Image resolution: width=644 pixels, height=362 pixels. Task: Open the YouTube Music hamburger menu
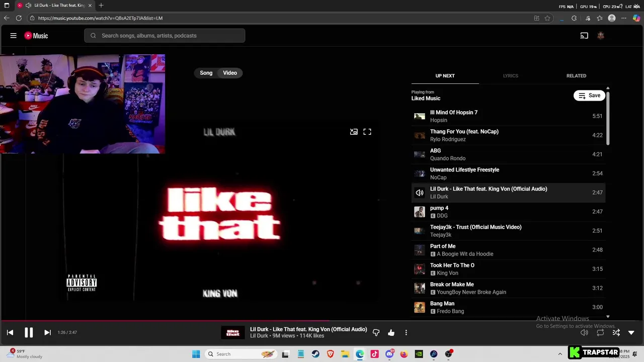14,36
